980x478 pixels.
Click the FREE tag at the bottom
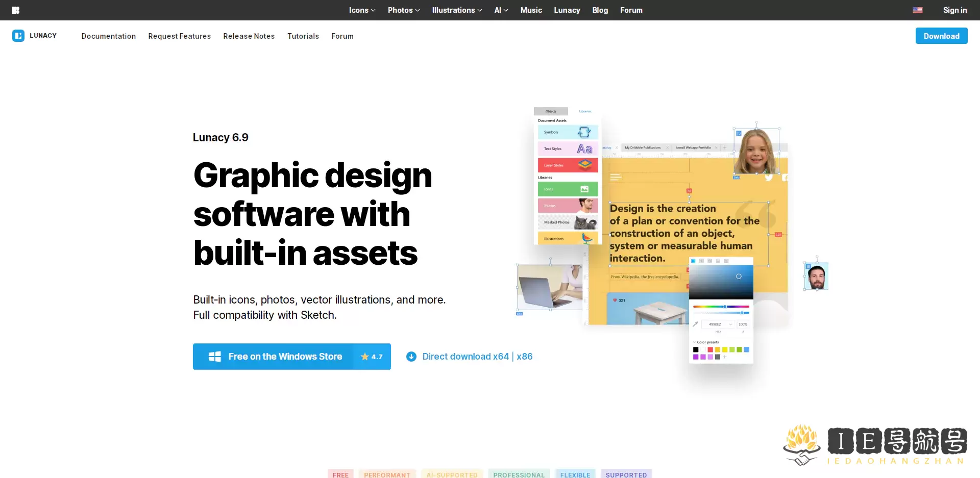click(x=341, y=475)
